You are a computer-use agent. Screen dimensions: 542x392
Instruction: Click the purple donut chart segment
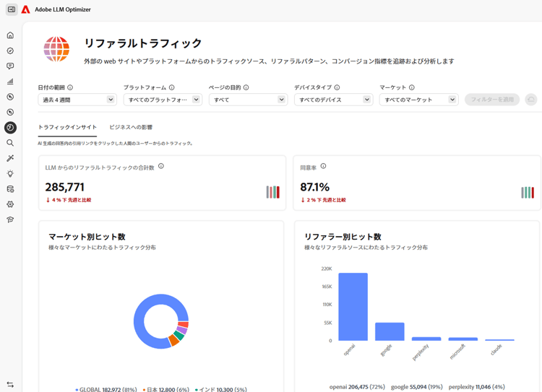pyautogui.click(x=183, y=330)
